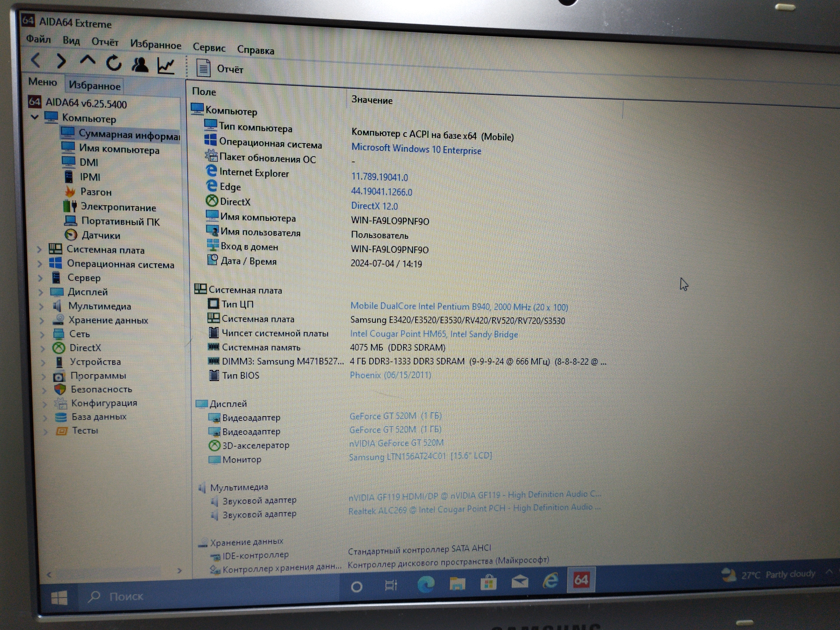Click the Электропитание battery icon
The height and width of the screenshot is (630, 840).
(70, 206)
